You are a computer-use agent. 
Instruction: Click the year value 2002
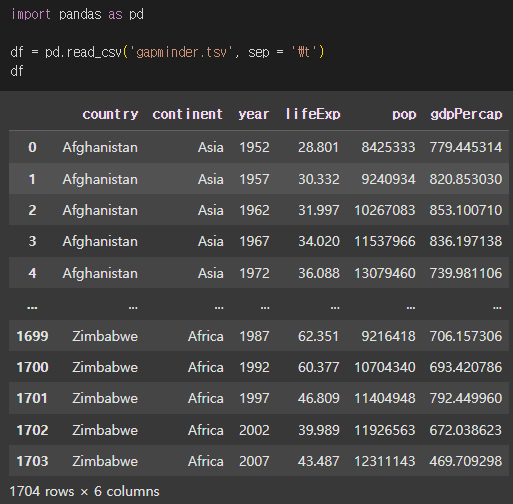coord(254,430)
